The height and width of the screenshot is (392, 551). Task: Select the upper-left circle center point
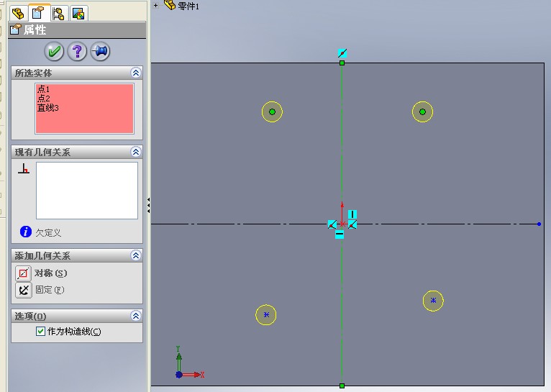click(x=272, y=111)
